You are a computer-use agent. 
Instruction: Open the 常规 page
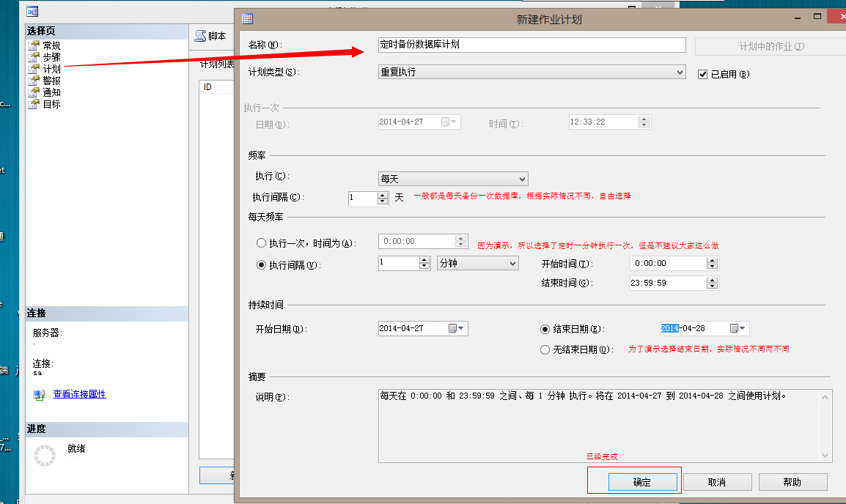click(x=52, y=46)
